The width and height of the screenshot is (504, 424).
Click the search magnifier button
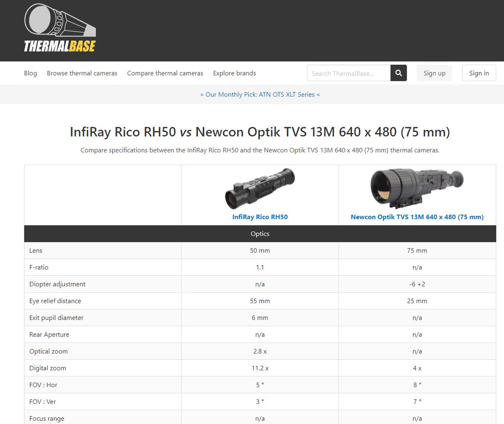tap(399, 73)
